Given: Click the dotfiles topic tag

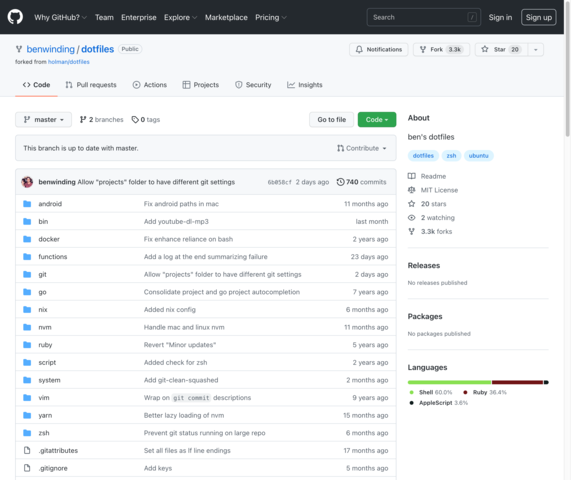Looking at the screenshot, I should (x=423, y=156).
